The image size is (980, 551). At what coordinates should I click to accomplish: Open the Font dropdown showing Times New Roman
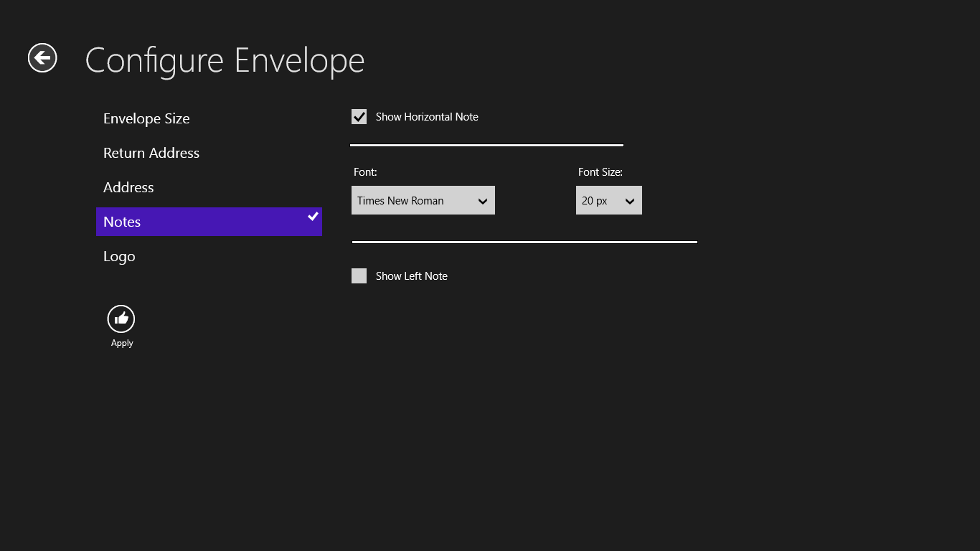coord(423,200)
